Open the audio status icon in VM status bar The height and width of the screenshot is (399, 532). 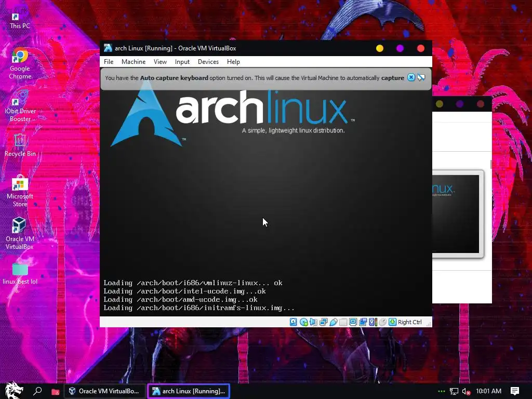[313, 322]
